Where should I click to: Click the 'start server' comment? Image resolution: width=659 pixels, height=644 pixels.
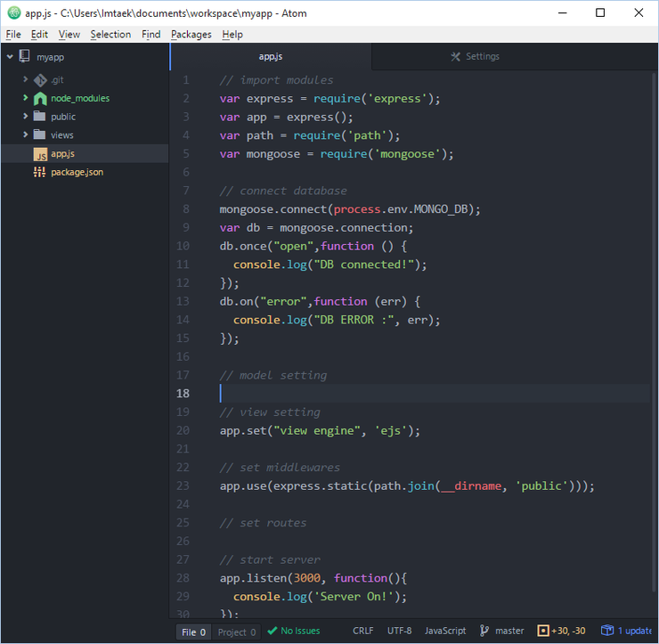[270, 560]
